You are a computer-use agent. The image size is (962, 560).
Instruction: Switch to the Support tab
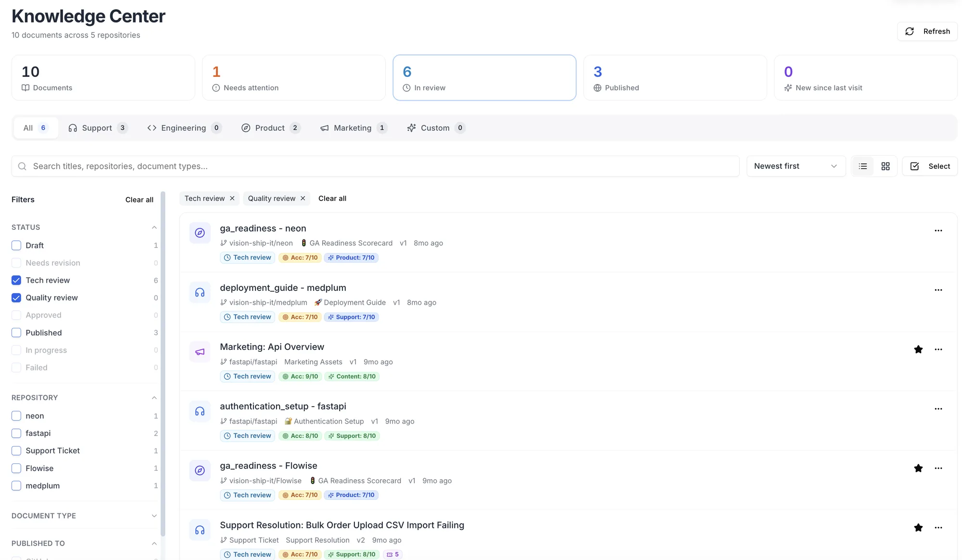point(97,128)
